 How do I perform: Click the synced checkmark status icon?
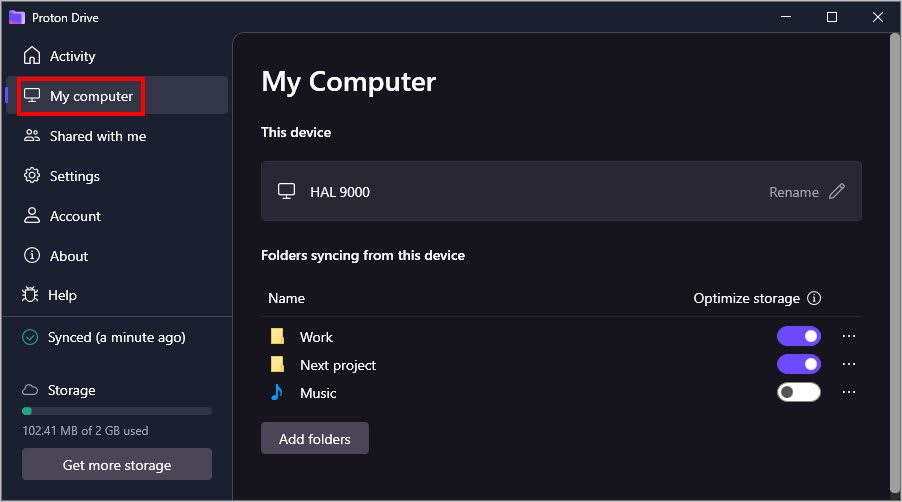click(x=30, y=337)
